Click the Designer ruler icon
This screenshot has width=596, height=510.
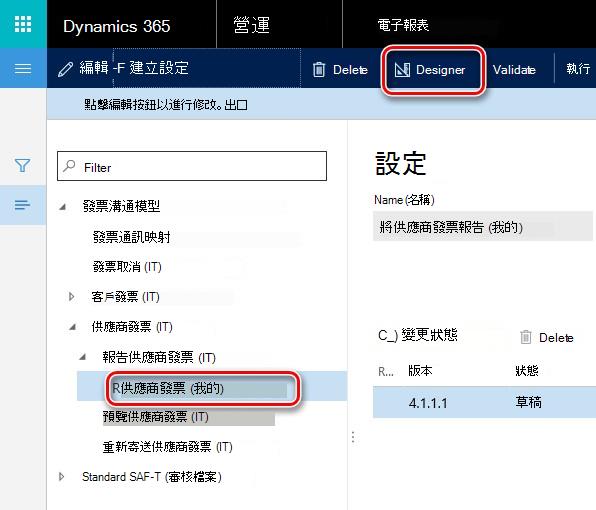402,70
